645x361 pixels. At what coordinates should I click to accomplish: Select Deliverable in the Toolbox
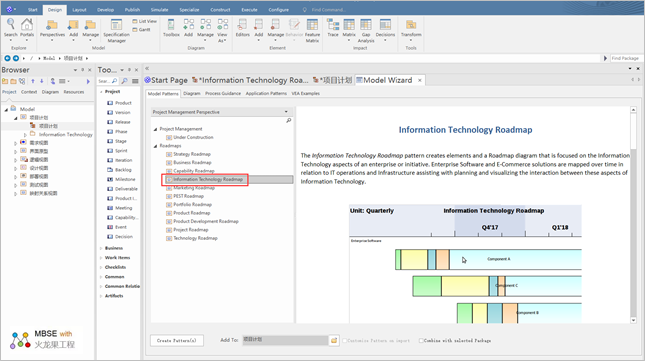click(x=123, y=189)
